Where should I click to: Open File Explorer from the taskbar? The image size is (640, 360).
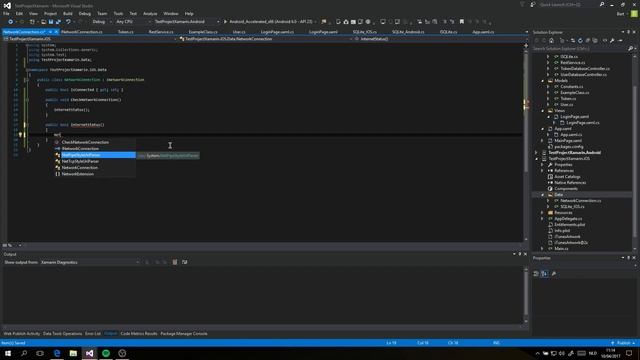[x=73, y=353]
